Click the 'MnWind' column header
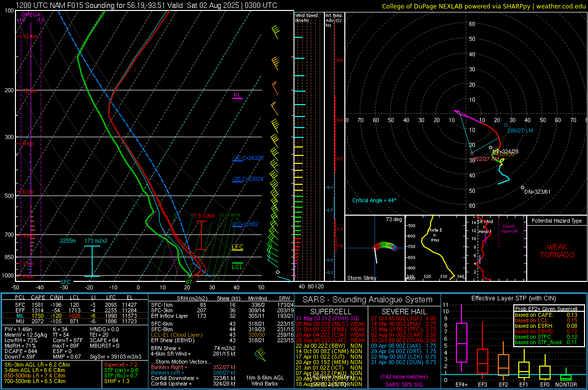The image size is (588, 390). [257, 298]
